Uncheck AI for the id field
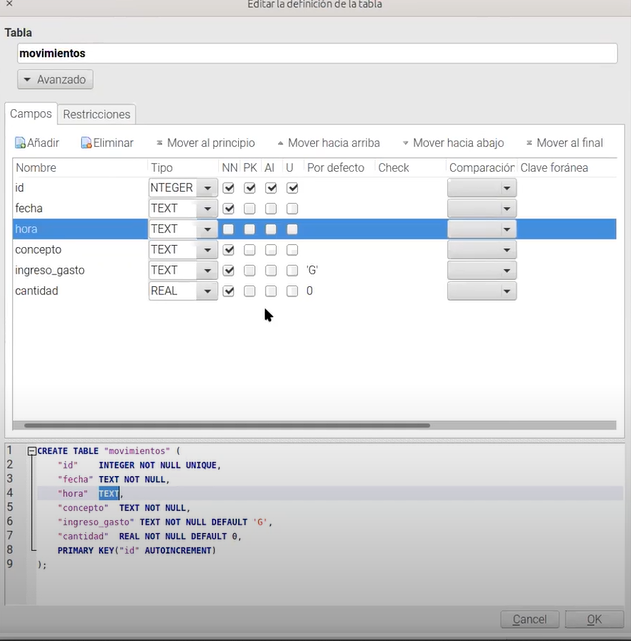 (271, 188)
